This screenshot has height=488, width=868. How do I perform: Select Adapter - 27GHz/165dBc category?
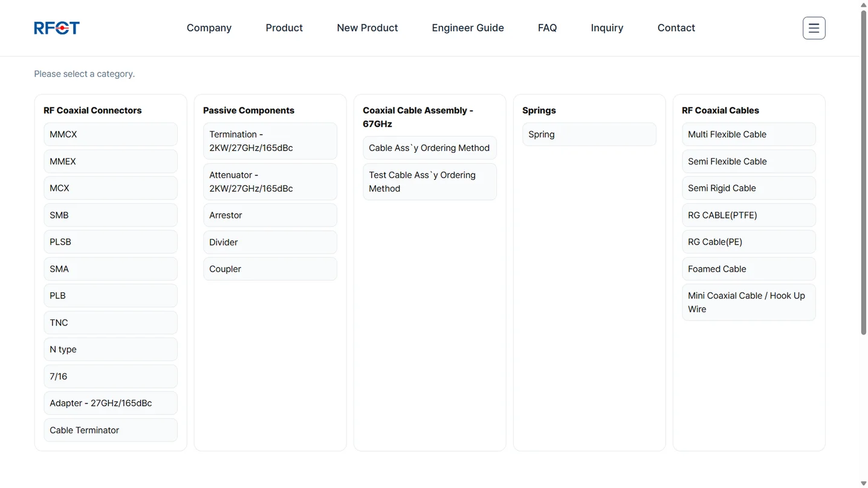(x=110, y=403)
